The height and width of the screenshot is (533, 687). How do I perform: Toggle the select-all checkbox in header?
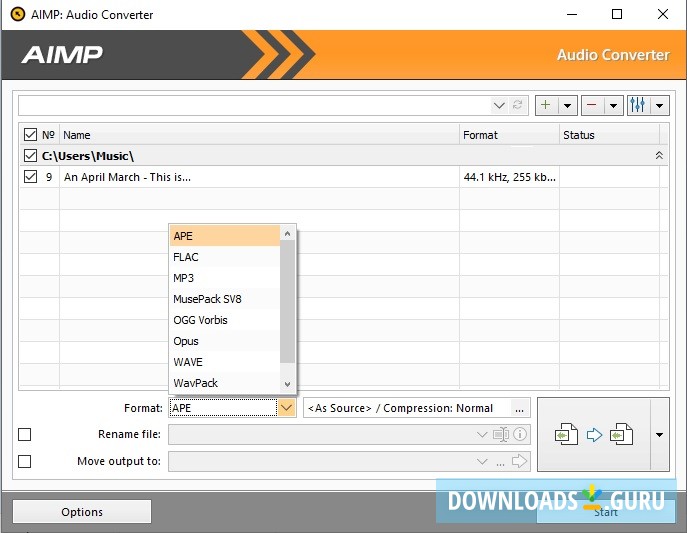point(30,134)
